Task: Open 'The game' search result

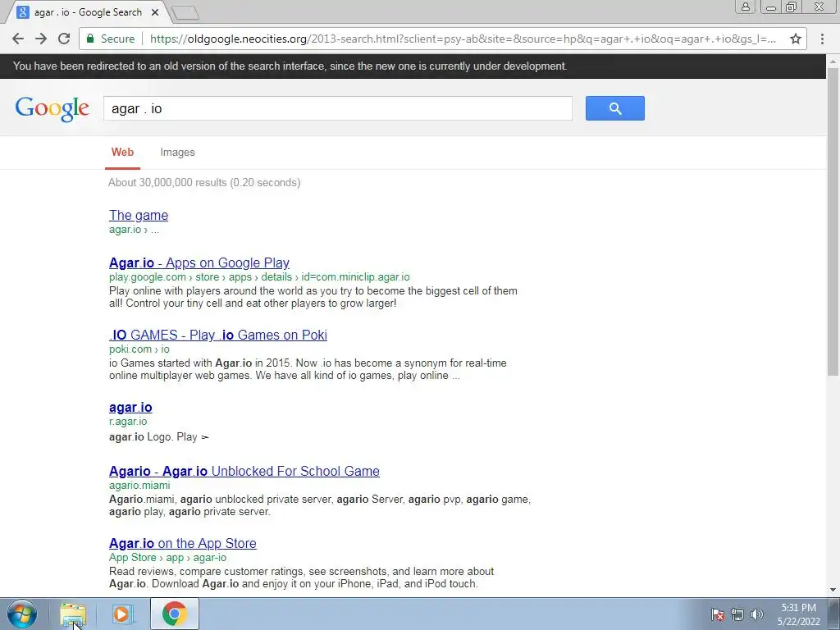Action: [x=139, y=216]
